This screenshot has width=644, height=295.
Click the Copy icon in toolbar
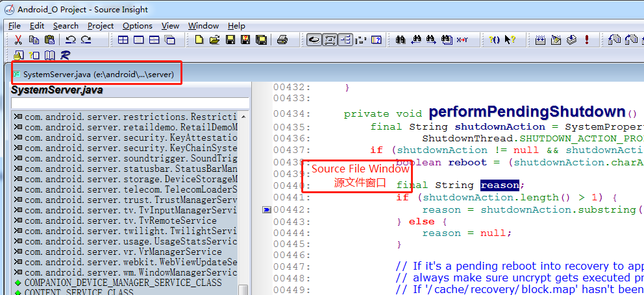34,40
